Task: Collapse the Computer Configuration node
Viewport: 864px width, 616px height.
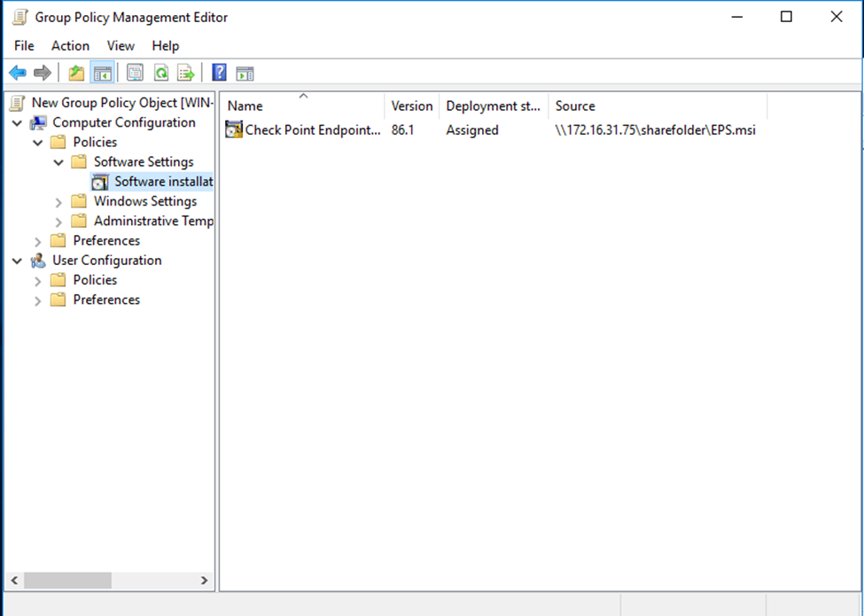Action: click(17, 123)
